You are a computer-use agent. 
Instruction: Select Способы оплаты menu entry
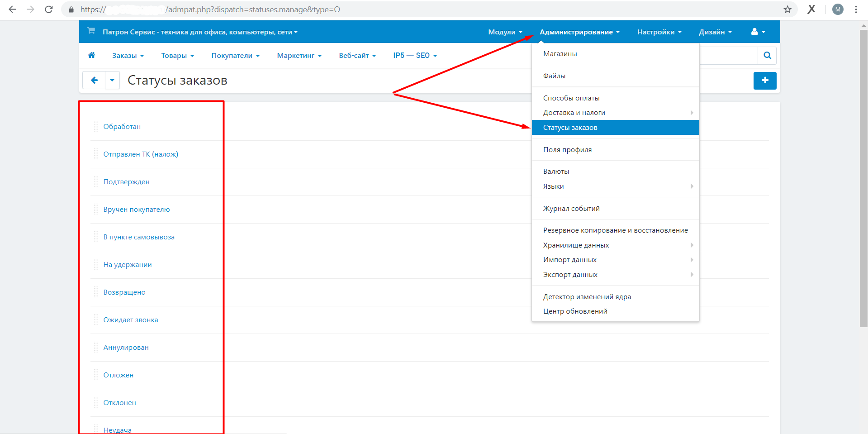click(616, 98)
